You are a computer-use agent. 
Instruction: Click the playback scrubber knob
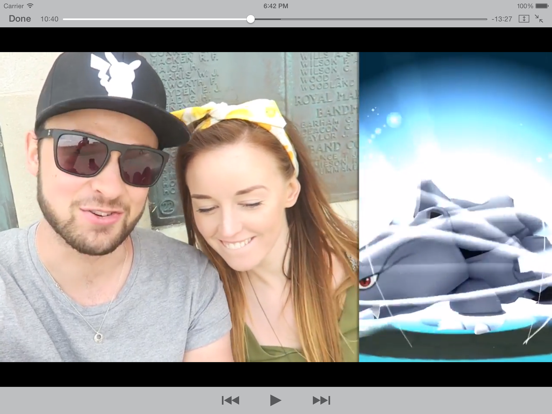pyautogui.click(x=250, y=19)
